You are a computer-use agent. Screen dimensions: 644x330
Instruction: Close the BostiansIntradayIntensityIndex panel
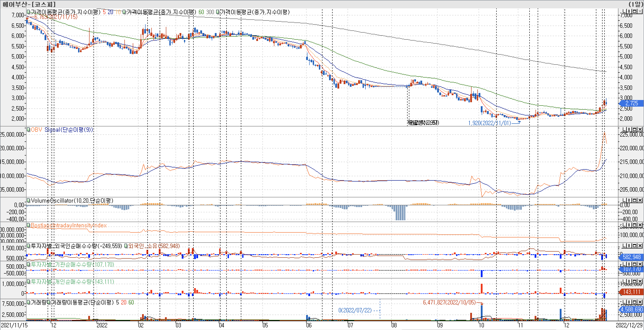640,225
